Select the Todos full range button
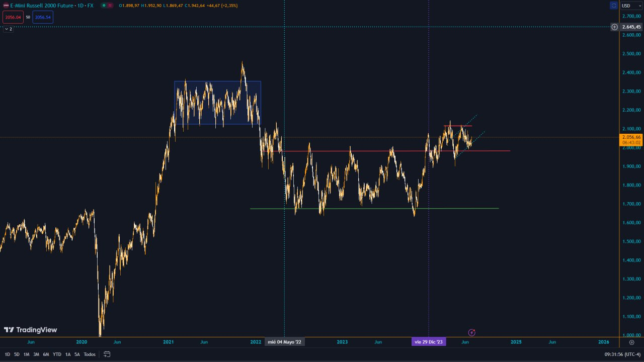Image resolution: width=644 pixels, height=362 pixels. click(90, 354)
